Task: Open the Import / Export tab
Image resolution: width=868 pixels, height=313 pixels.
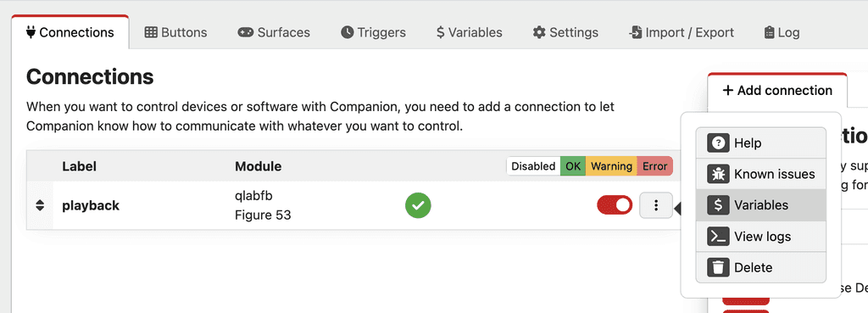Action: pyautogui.click(x=681, y=32)
